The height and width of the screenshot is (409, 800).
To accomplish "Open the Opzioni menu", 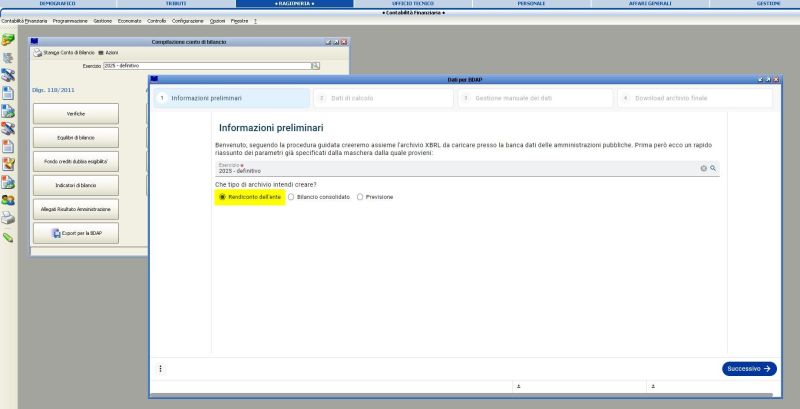I will [217, 21].
